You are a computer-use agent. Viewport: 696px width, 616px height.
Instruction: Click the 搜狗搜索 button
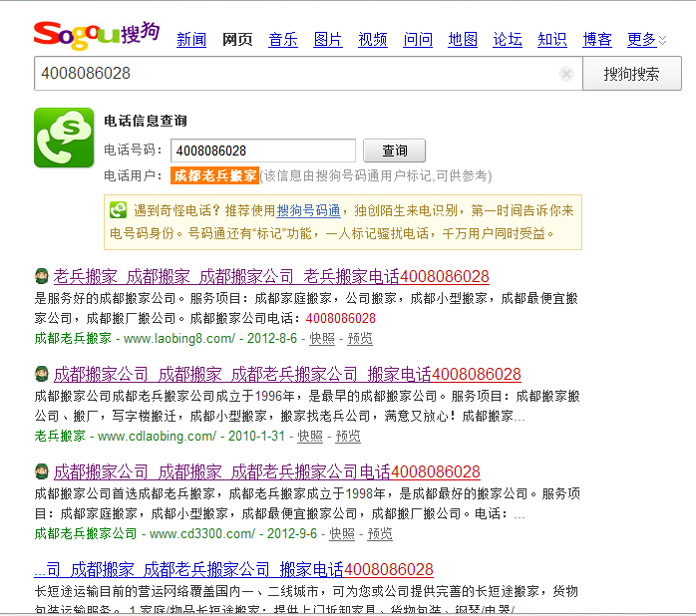point(631,74)
